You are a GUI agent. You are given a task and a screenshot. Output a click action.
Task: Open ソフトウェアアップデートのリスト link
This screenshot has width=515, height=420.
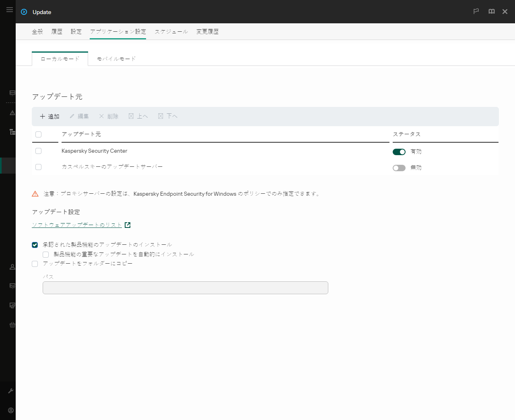[x=76, y=225]
